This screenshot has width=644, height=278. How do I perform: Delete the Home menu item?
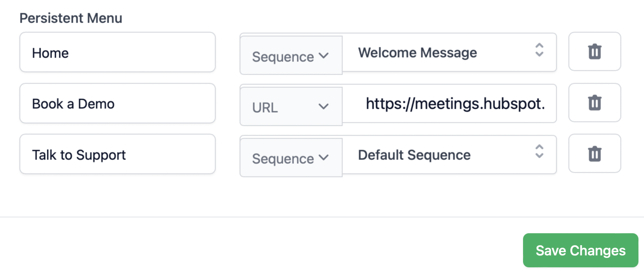[x=595, y=52]
